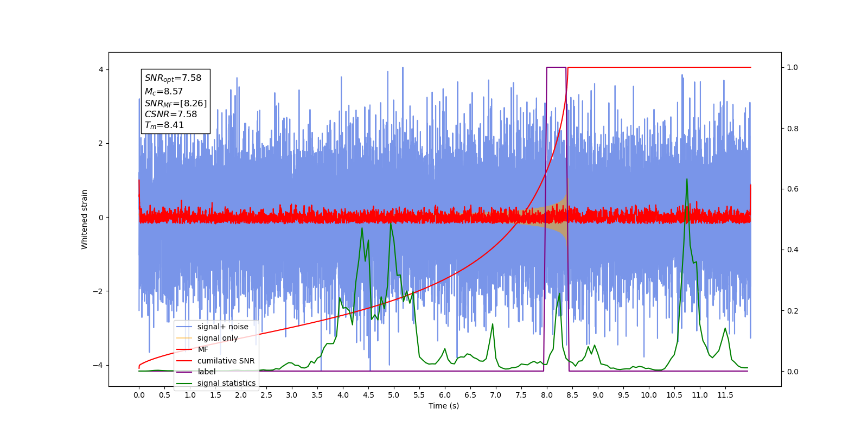The height and width of the screenshot is (434, 868).
Task: Select the SNRMF=[8.26] annotation line
Action: point(176,103)
